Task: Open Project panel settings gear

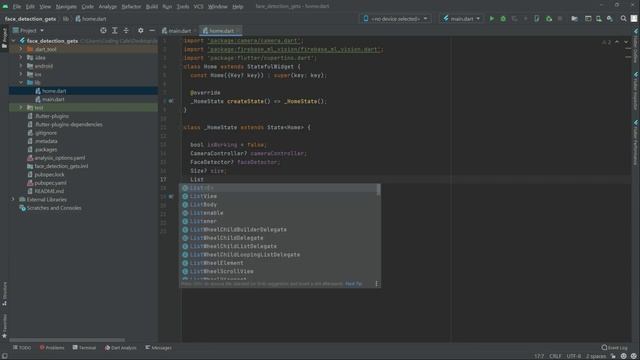Action: click(140, 31)
